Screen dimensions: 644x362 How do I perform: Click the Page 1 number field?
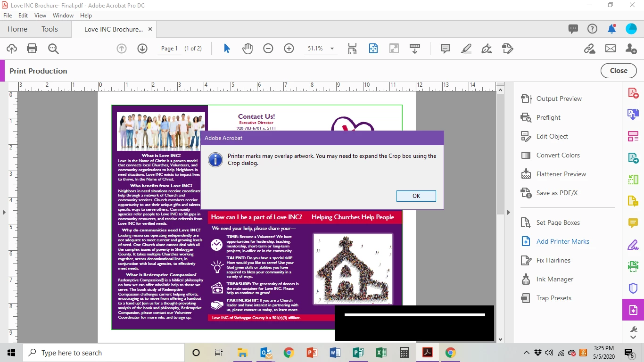point(169,49)
